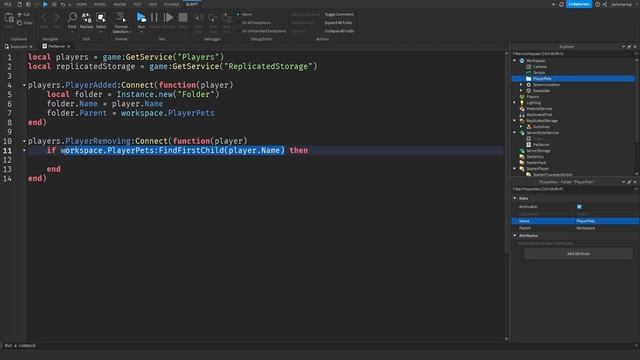
Task: Click the Lighting bulb icon in Explorer
Action: pyautogui.click(x=522, y=102)
